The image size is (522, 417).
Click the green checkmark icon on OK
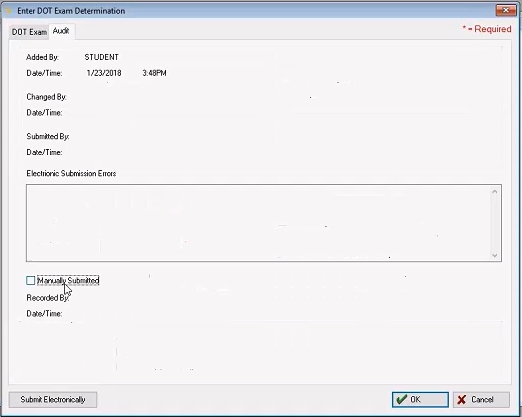tap(402, 399)
